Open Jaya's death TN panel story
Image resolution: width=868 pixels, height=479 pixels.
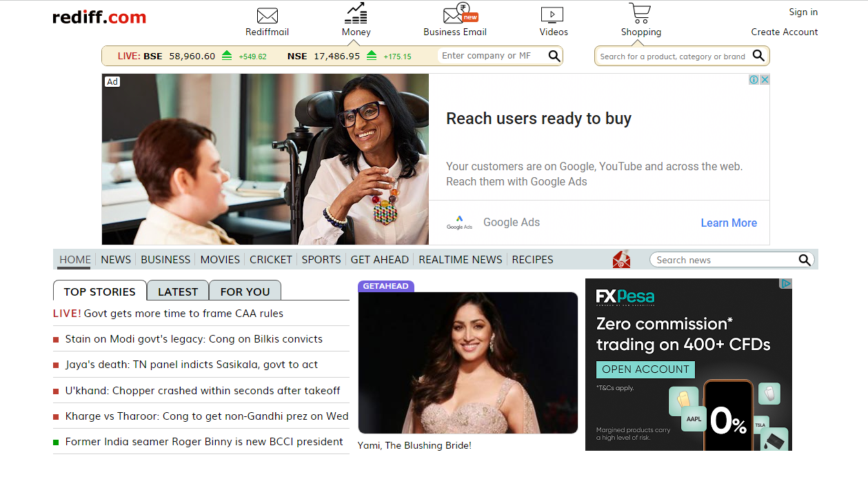[x=192, y=365]
